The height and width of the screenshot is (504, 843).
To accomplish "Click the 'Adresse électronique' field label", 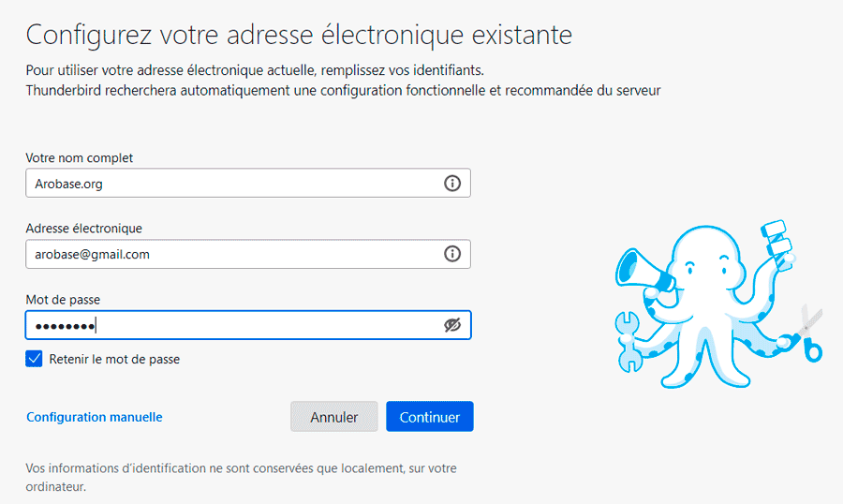I will [84, 228].
